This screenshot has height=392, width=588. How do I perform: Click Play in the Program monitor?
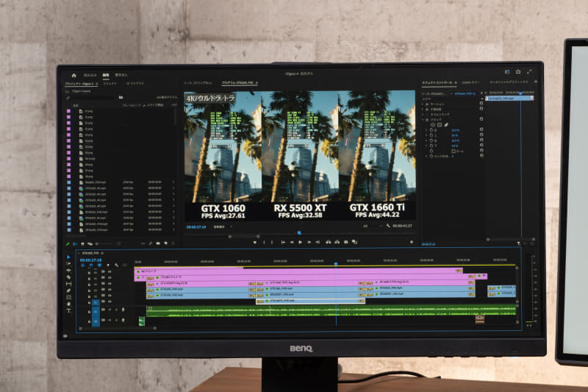click(x=300, y=242)
